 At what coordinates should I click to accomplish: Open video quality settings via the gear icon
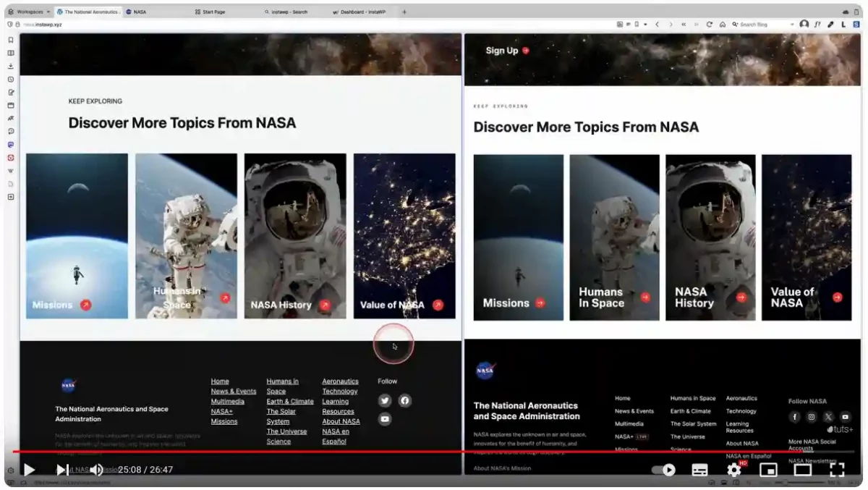coord(733,470)
